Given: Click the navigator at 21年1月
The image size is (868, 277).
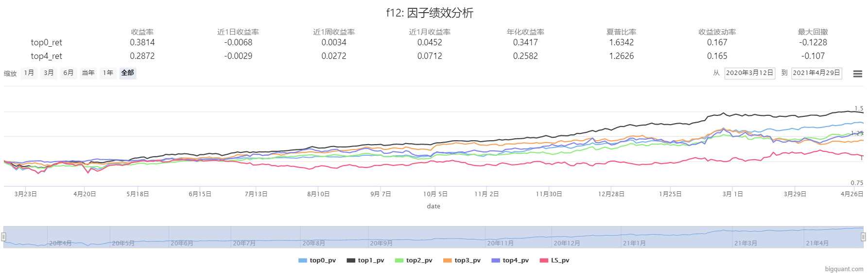Looking at the screenshot, I should coord(634,243).
